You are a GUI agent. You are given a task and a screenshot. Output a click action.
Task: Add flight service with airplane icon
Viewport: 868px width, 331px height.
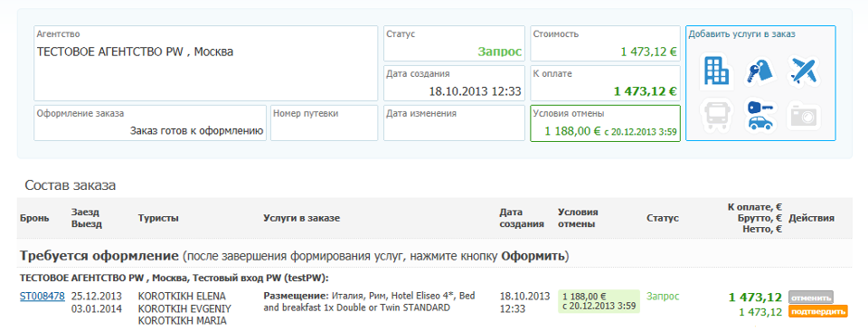click(x=804, y=71)
